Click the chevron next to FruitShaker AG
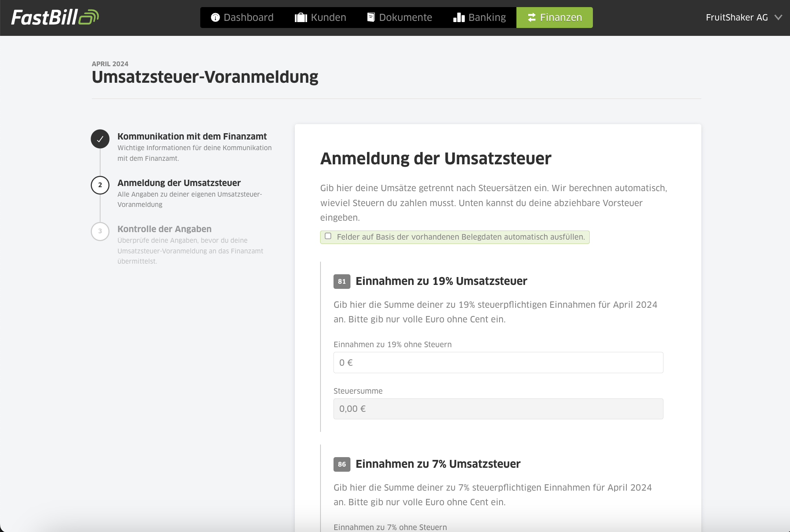The width and height of the screenshot is (790, 532). point(778,17)
